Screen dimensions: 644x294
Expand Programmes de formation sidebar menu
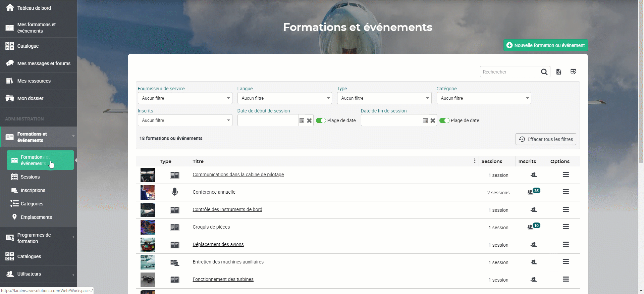pyautogui.click(x=39, y=238)
